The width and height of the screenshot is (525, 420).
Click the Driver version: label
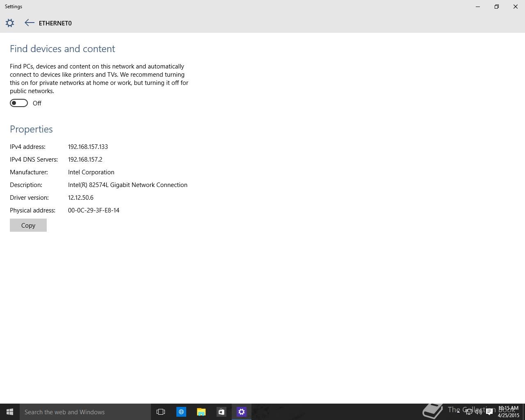[29, 198]
